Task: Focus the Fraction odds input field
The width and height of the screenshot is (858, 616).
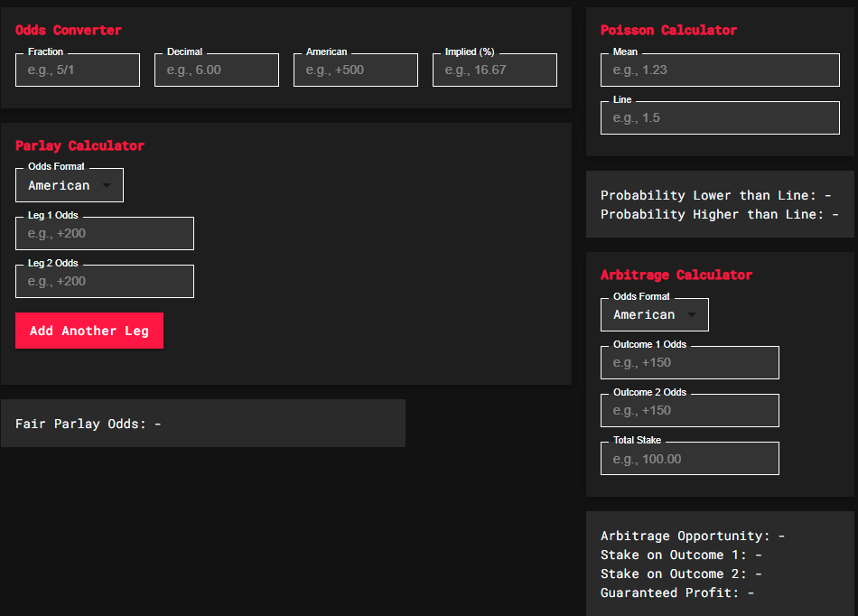Action: (78, 70)
